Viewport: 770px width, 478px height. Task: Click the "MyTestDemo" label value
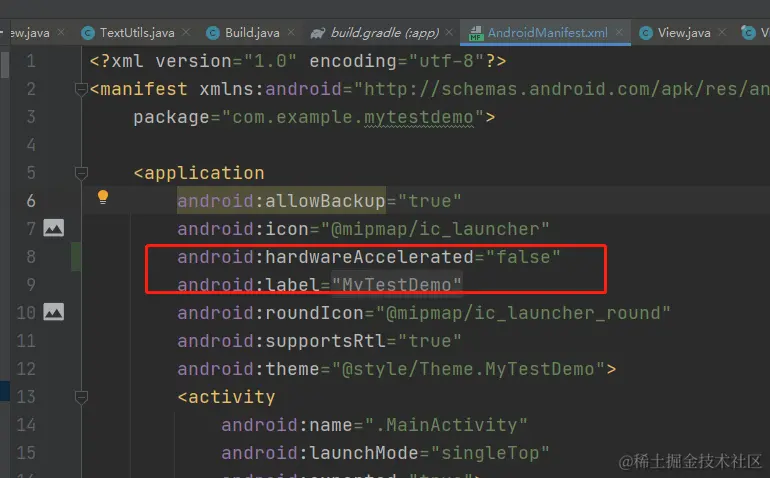pyautogui.click(x=397, y=284)
